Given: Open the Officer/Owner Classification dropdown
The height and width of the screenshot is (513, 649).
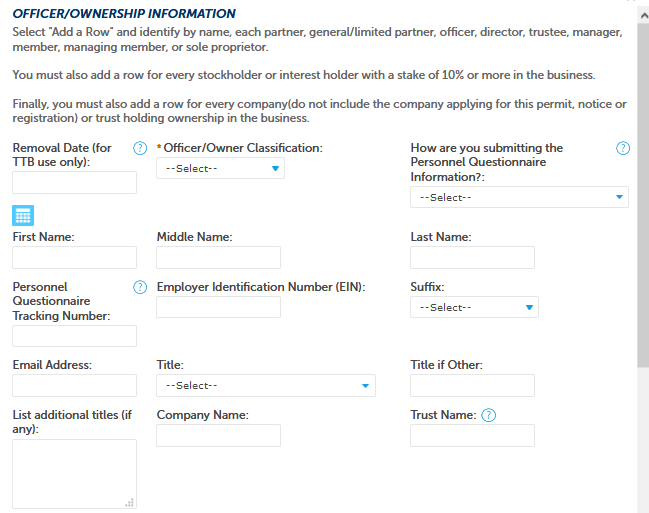Looking at the screenshot, I should click(220, 168).
